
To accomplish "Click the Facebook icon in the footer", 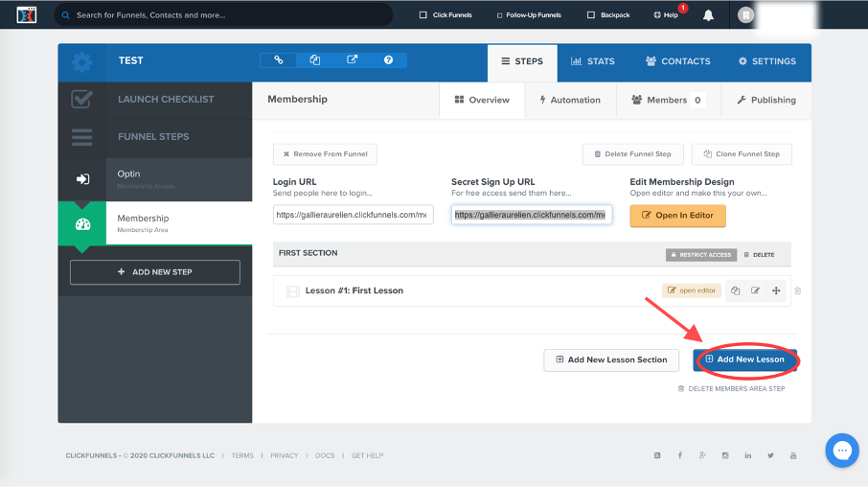I will 680,455.
